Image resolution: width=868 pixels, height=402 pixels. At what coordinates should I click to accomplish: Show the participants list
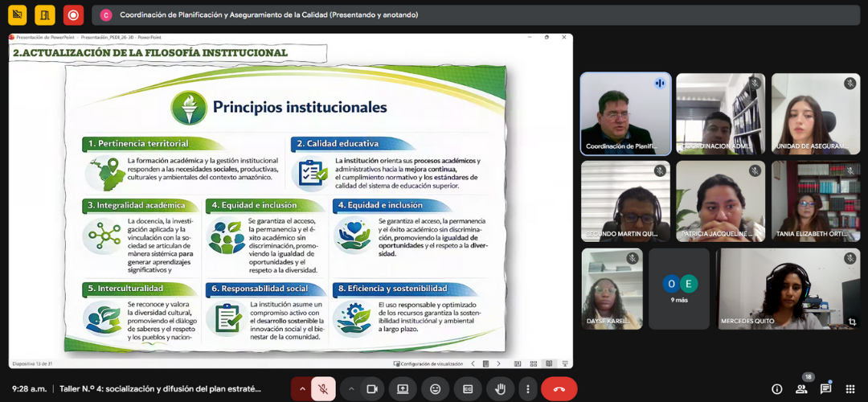(x=801, y=389)
